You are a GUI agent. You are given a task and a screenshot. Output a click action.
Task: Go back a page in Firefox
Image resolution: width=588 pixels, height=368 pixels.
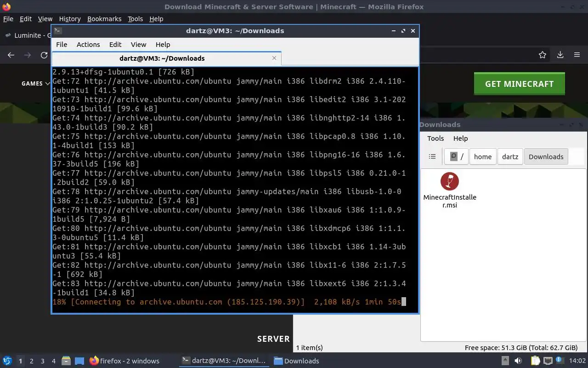click(x=11, y=55)
